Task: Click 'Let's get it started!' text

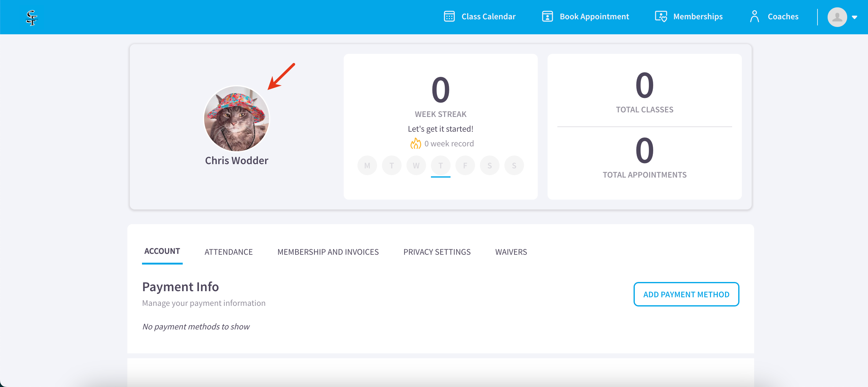Action: 440,129
